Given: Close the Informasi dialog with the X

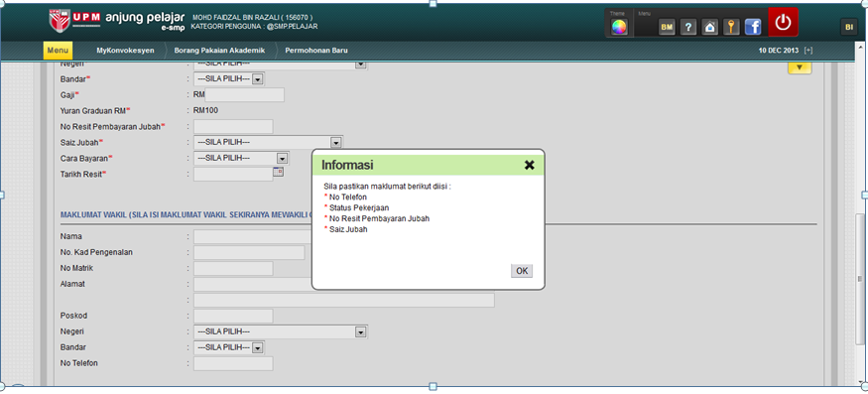Looking at the screenshot, I should [x=529, y=165].
